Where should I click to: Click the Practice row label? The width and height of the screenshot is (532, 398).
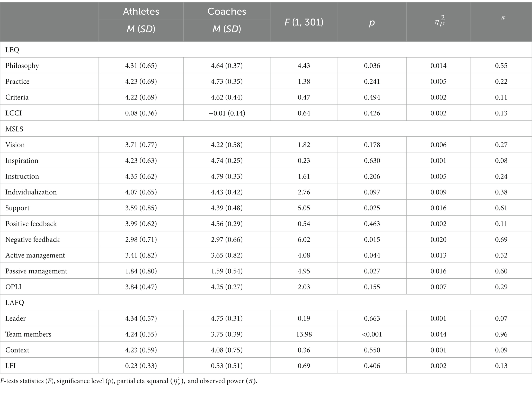point(17,81)
